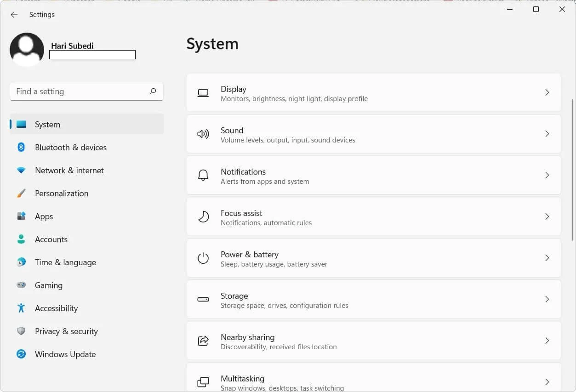Screen dimensions: 576x392
Task: Open Personalization via the brush icon
Action: tap(21, 193)
